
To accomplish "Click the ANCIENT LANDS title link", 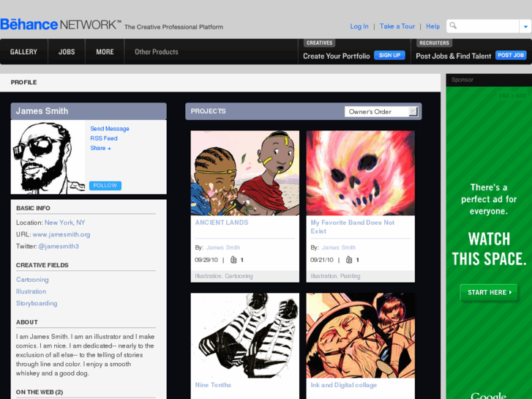I will (x=222, y=223).
